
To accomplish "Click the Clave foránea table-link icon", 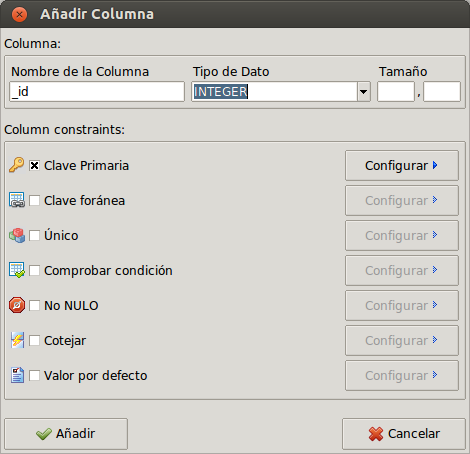I will point(17,200).
